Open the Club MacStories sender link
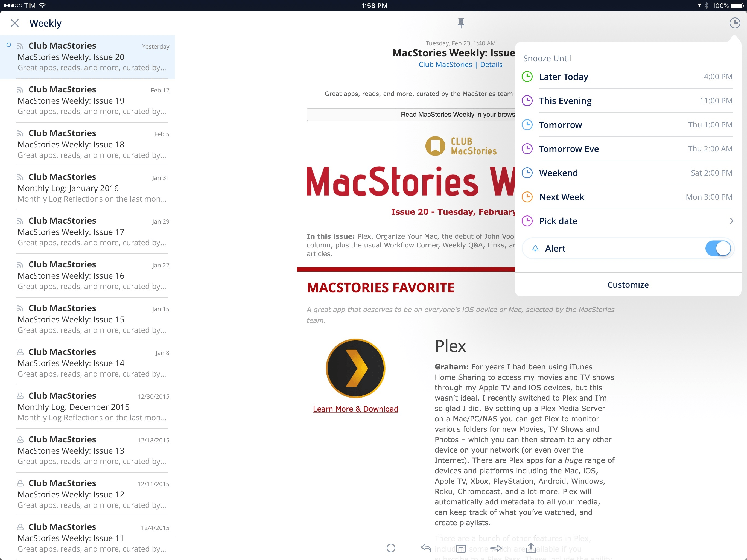Screen dimensions: 747x560 [445, 65]
